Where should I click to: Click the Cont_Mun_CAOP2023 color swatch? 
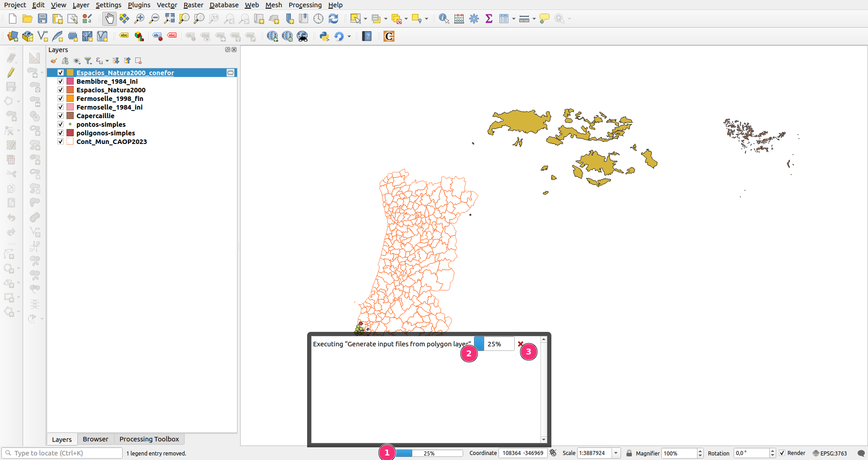coord(70,141)
